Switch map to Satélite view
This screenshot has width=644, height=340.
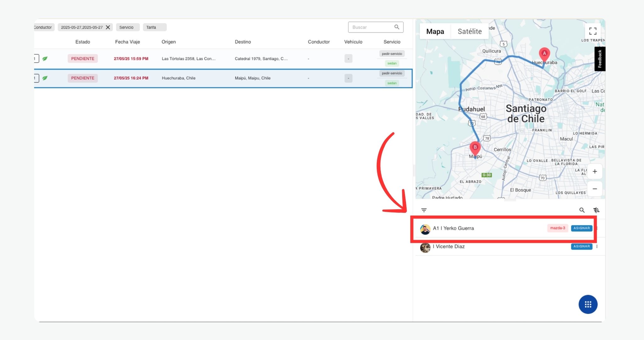[469, 31]
